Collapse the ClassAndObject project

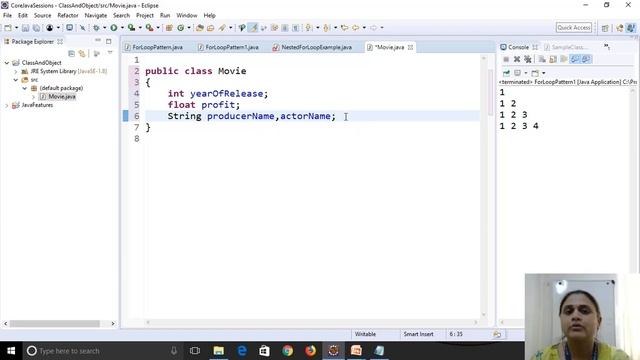(x=7, y=63)
